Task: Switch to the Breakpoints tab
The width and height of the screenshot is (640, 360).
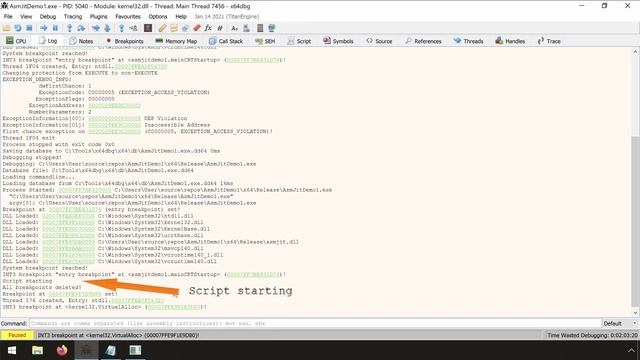Action: point(124,41)
